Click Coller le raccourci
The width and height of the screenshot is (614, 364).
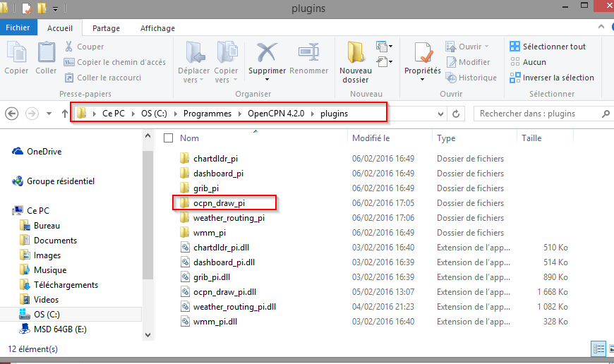point(102,78)
